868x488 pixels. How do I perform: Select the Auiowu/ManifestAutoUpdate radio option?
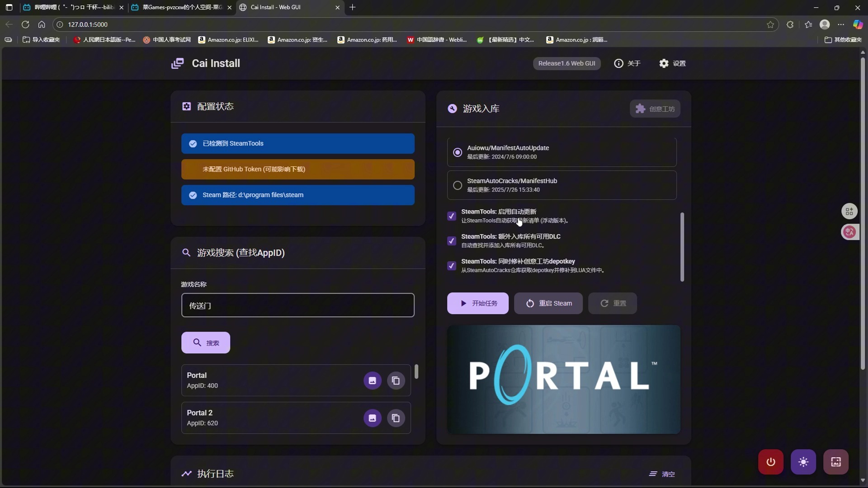click(x=458, y=152)
